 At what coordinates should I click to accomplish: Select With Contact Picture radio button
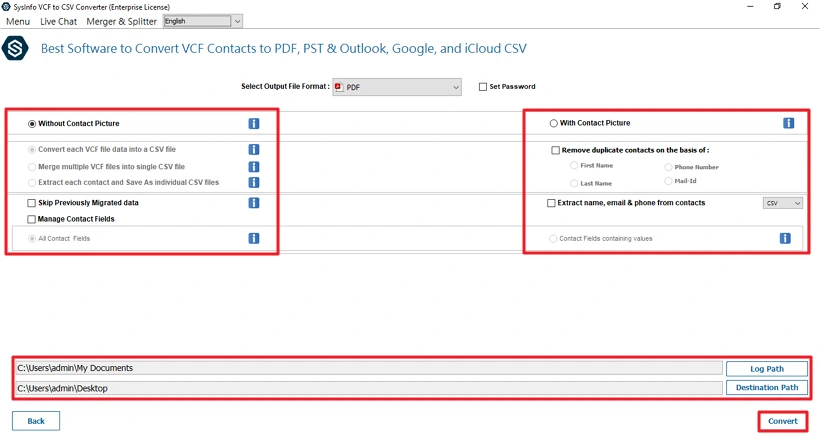coord(553,123)
